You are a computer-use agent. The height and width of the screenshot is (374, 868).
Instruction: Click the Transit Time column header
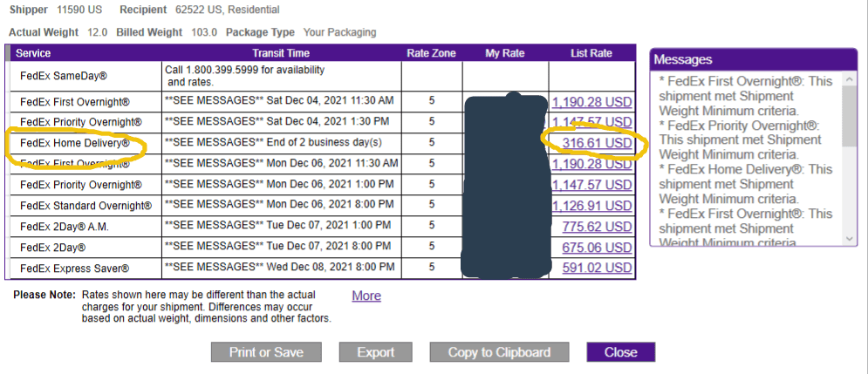click(x=281, y=53)
